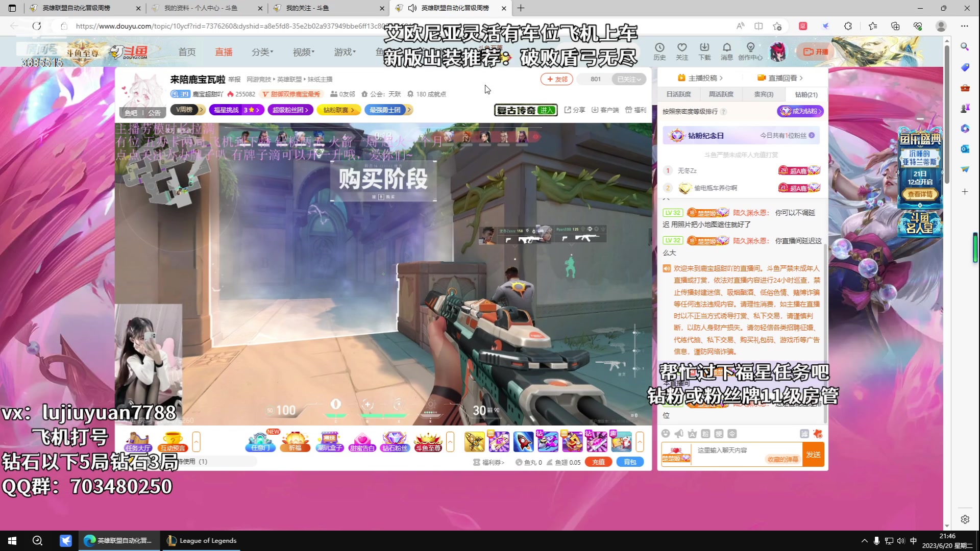Open the 福利 gift benefits icon
The width and height of the screenshot is (980, 551).
[635, 110]
